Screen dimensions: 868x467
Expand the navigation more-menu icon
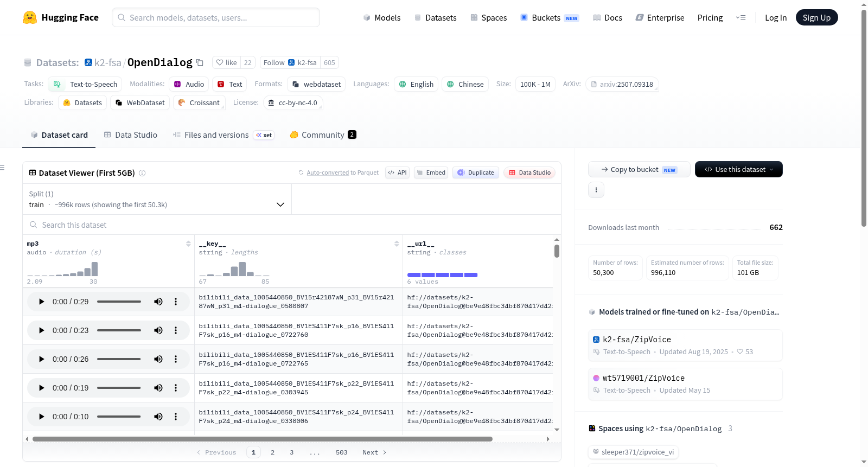741,17
